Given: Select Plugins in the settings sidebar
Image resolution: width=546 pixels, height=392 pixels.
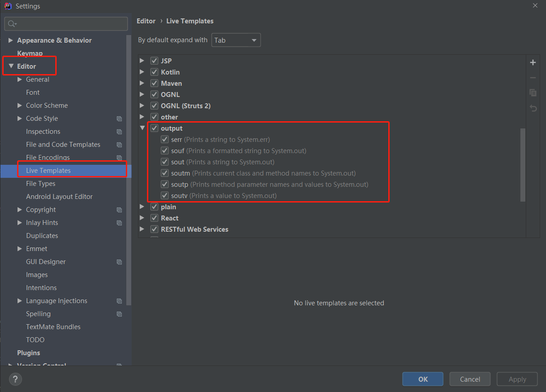Looking at the screenshot, I should click(28, 352).
